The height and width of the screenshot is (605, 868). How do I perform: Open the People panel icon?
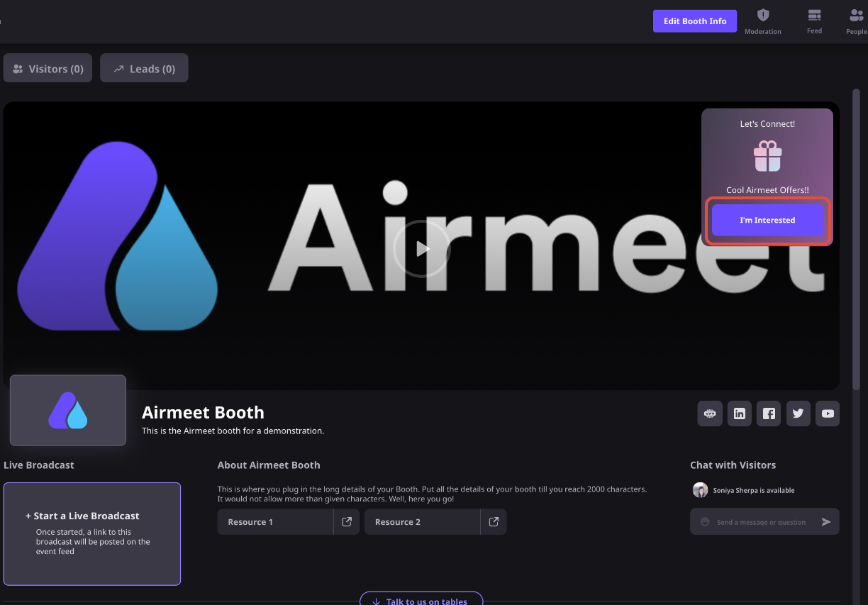[x=856, y=15]
